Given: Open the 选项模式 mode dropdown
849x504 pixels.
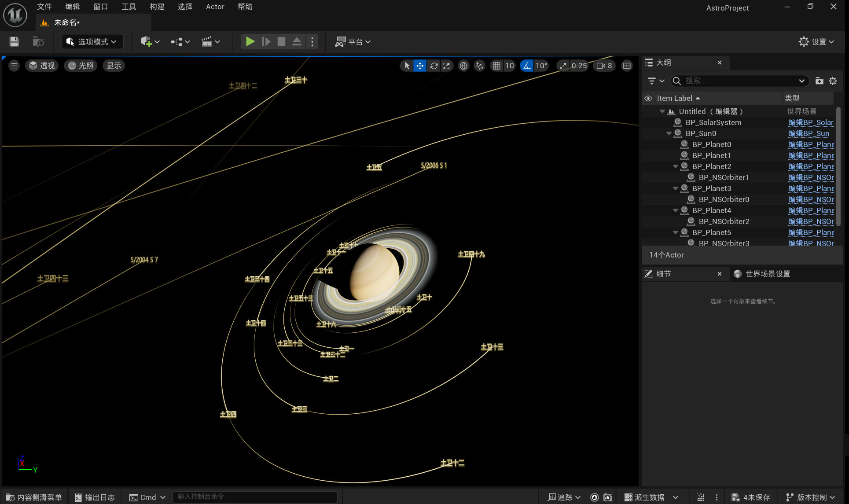Looking at the screenshot, I should point(92,42).
